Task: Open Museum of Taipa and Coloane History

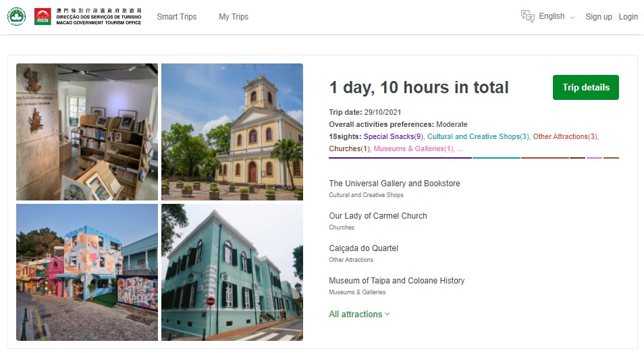Action: (397, 281)
